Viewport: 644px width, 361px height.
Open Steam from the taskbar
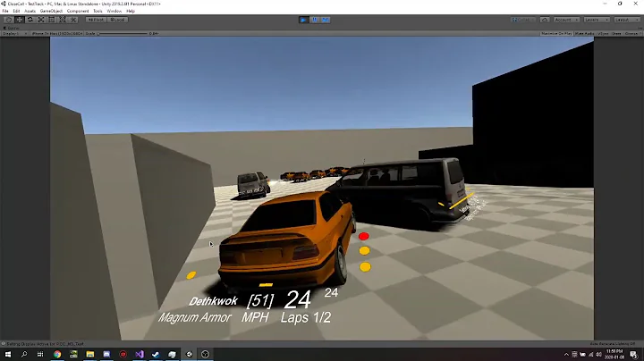coord(156,355)
